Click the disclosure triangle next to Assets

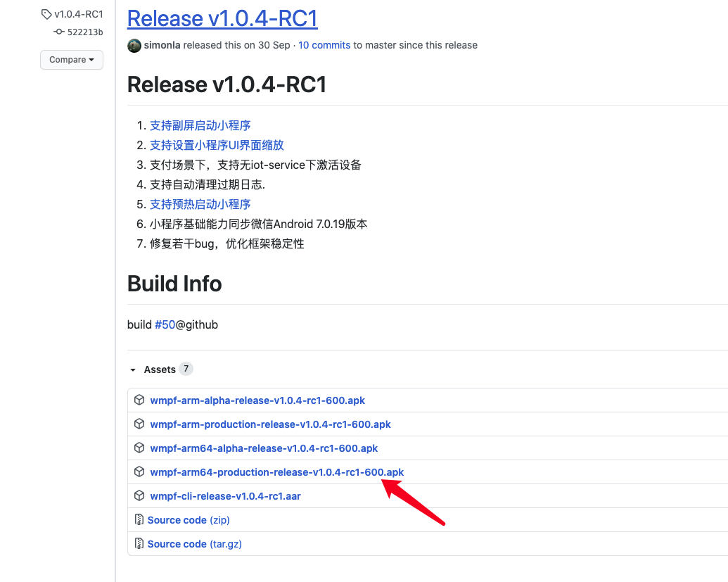pos(132,369)
